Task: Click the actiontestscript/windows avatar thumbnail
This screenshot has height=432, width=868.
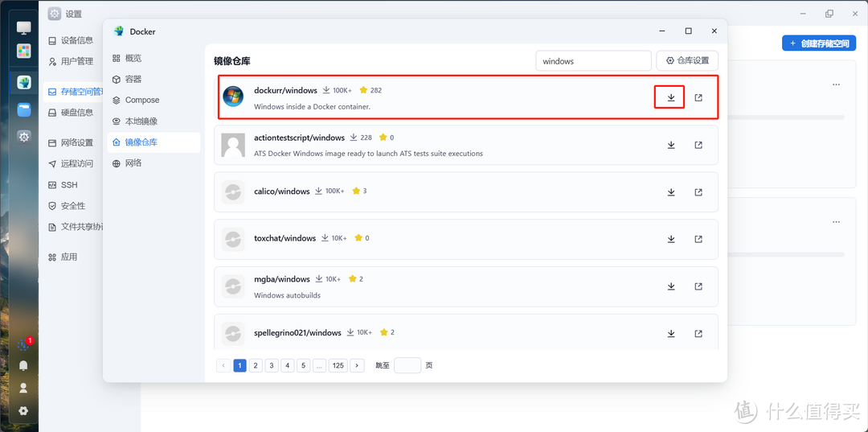Action: click(233, 145)
